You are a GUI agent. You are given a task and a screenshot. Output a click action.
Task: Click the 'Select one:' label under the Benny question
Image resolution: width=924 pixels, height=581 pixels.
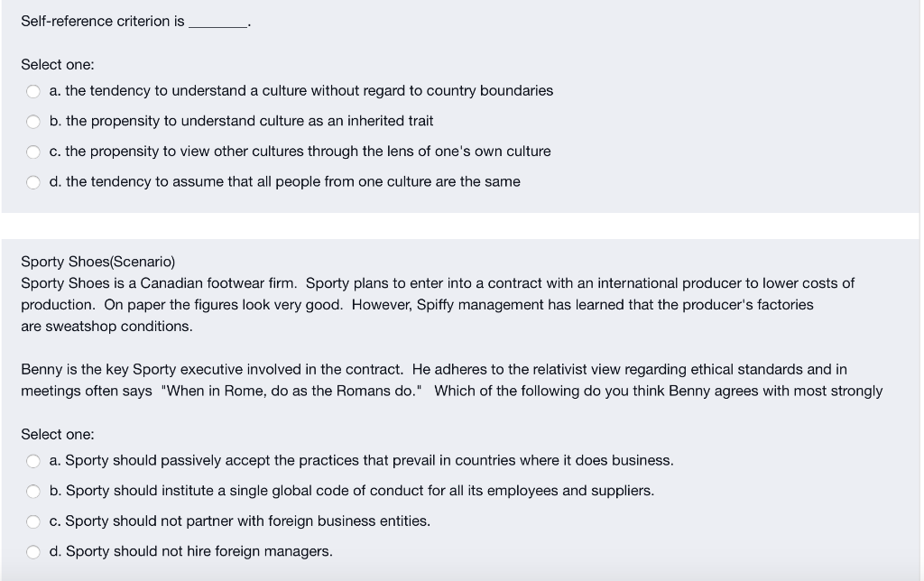coord(57,434)
